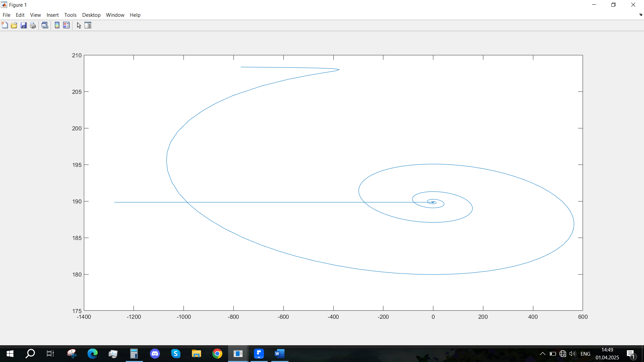Click the volume speaker tray icon
The height and width of the screenshot is (362, 644).
tap(573, 354)
